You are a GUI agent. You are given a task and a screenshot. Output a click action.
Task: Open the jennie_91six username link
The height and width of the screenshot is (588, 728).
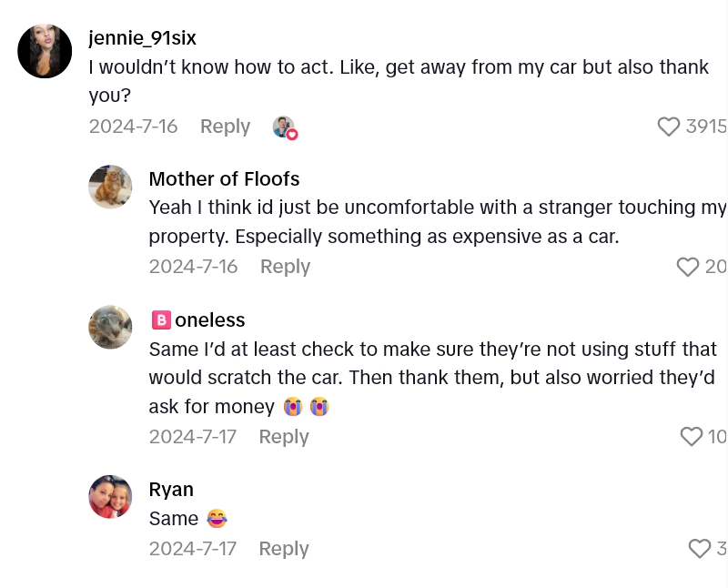click(143, 38)
